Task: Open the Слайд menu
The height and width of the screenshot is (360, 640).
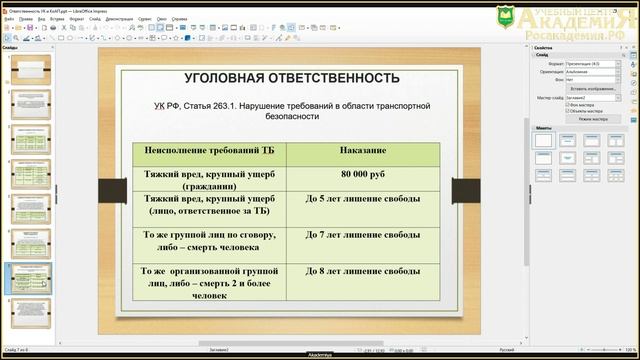Action: (x=95, y=19)
